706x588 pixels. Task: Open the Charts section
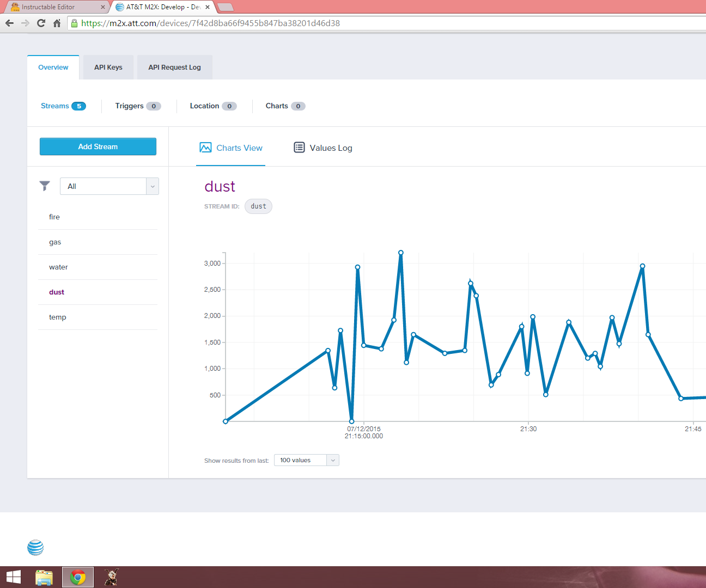click(285, 106)
